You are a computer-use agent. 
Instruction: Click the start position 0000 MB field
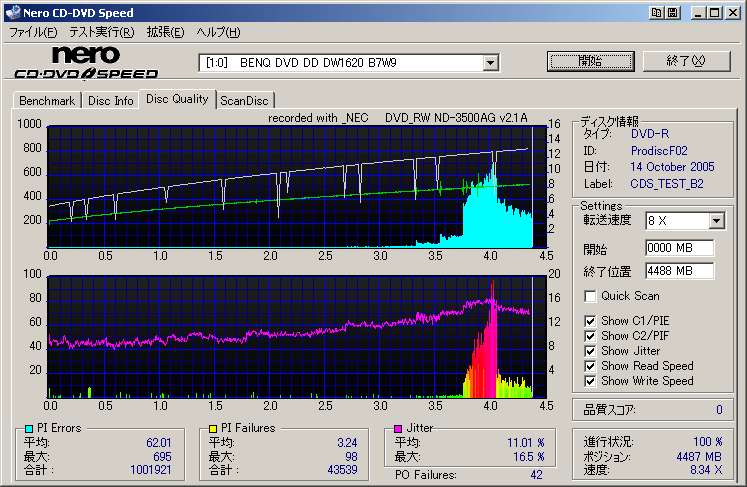679,248
